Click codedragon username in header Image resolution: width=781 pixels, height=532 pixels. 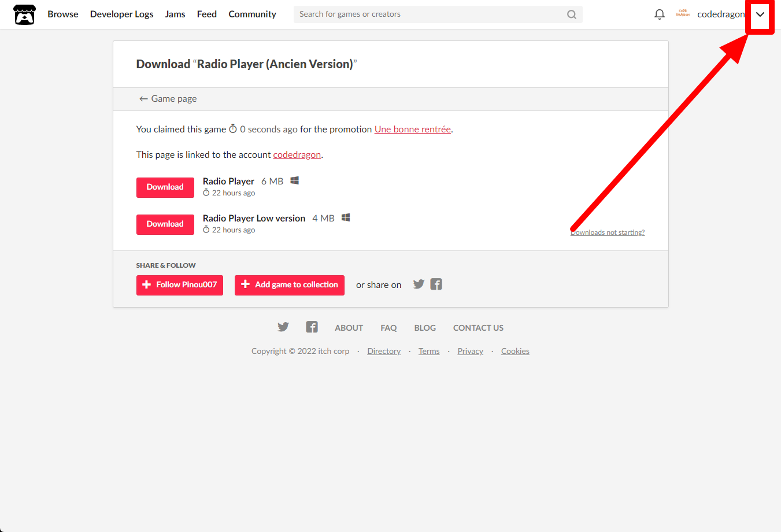pyautogui.click(x=721, y=14)
